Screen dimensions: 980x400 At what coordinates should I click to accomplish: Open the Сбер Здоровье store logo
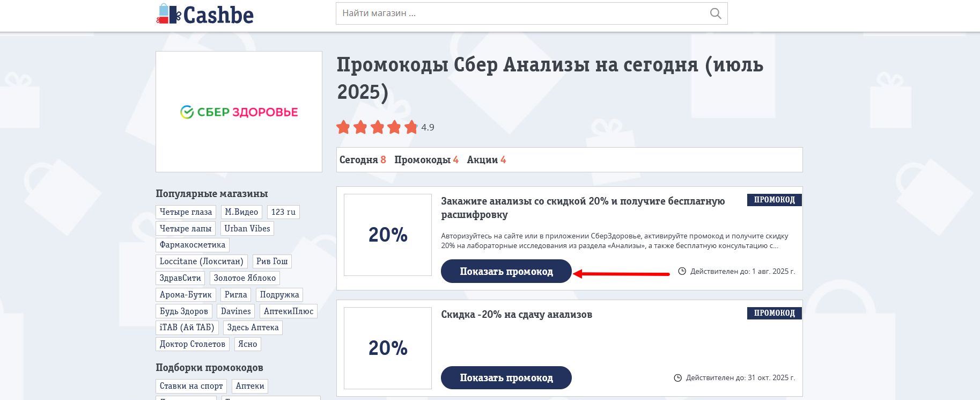pyautogui.click(x=239, y=112)
